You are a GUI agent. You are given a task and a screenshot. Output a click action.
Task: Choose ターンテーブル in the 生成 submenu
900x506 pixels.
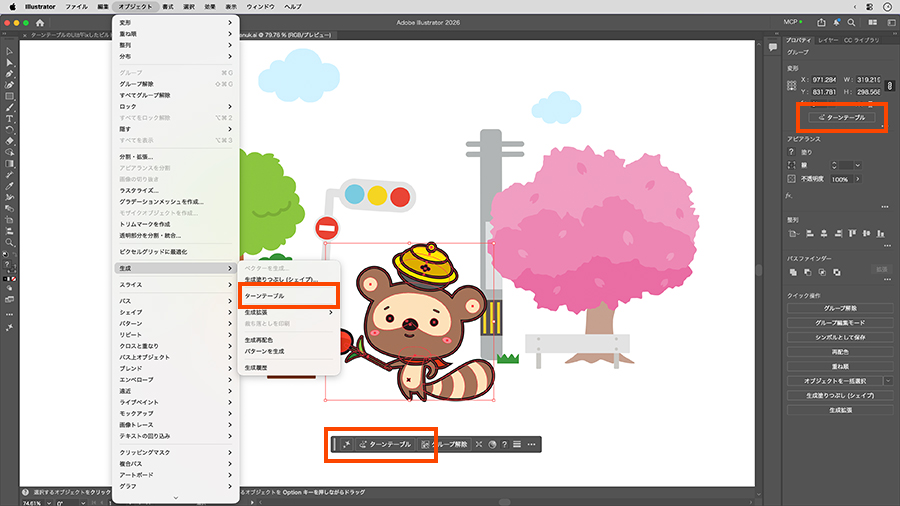(289, 296)
